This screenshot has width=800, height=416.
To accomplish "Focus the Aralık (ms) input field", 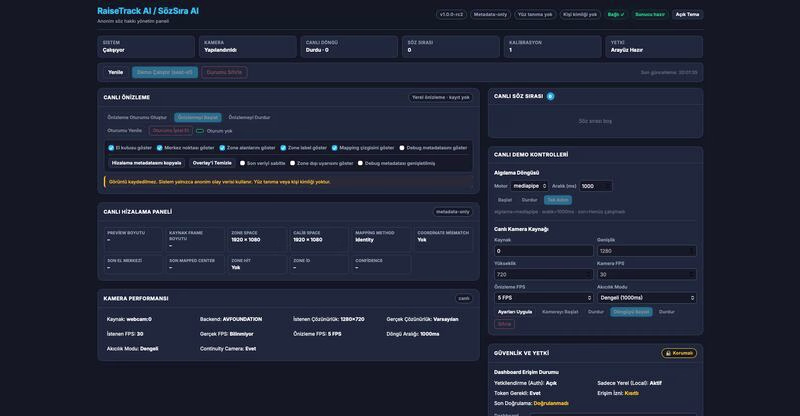I will 595,186.
